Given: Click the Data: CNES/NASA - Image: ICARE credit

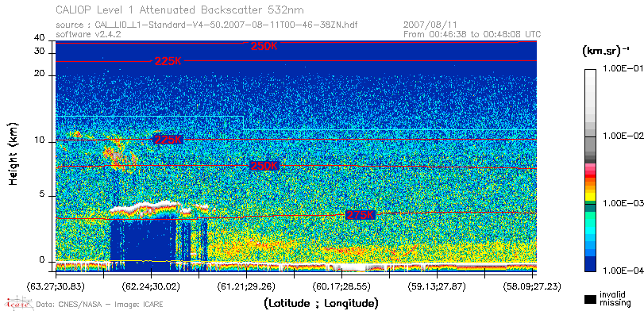Looking at the screenshot, I should pyautogui.click(x=99, y=304).
